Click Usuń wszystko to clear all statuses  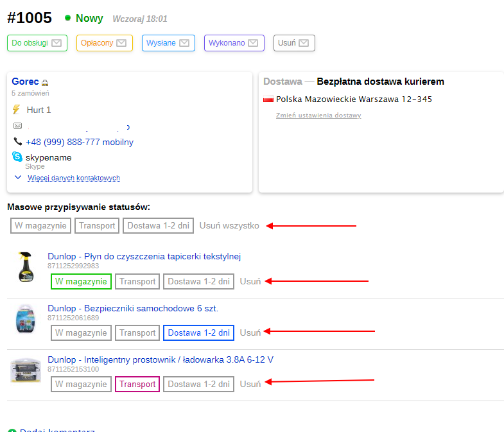coord(229,225)
